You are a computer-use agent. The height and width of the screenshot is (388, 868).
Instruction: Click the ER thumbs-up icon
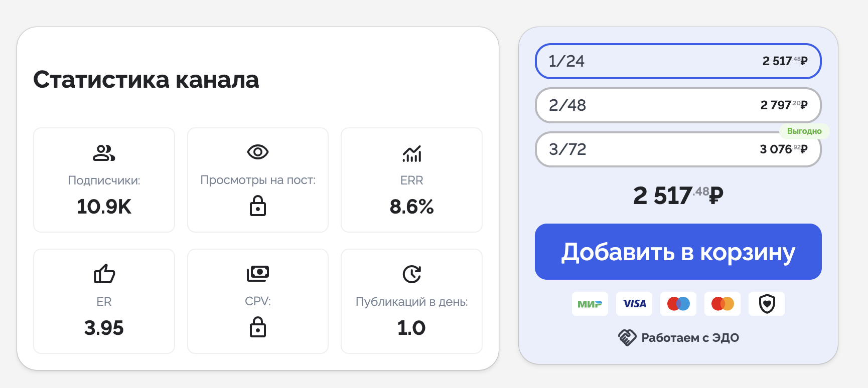coord(104,274)
